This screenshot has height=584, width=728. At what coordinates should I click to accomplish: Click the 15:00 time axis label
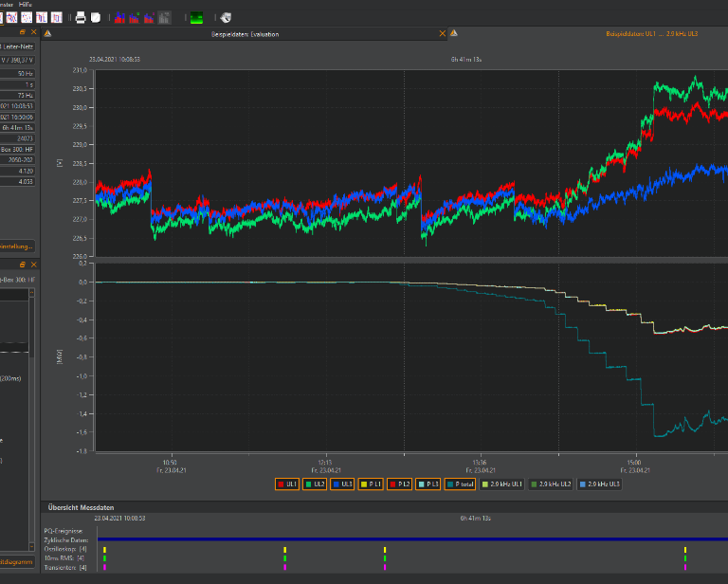[634, 463]
